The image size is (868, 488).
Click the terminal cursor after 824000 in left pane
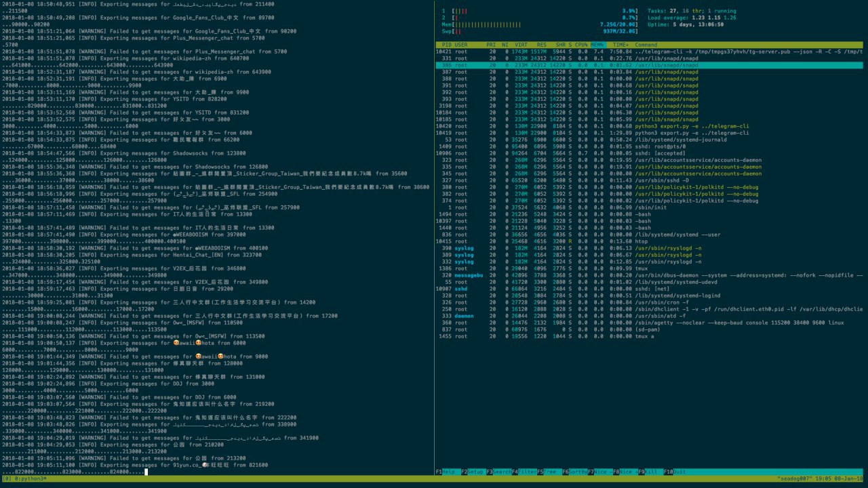[x=146, y=472]
